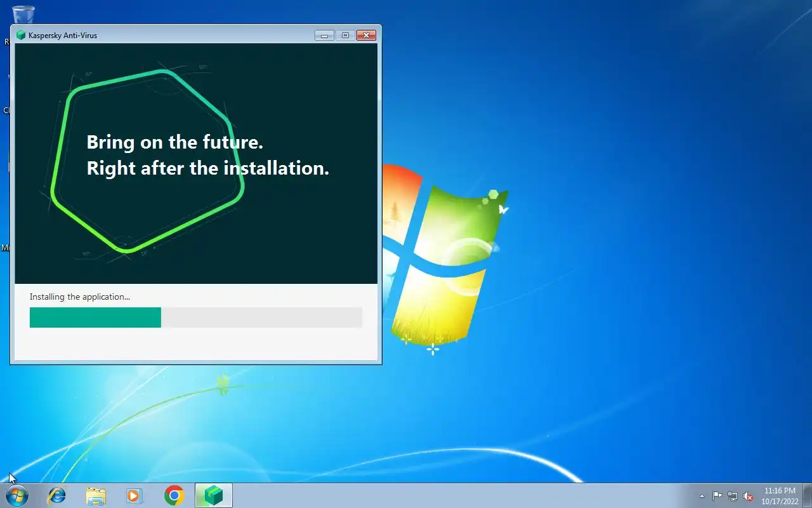Screen dimensions: 812x508
Task: Click the Kaspersky shield icon in the title bar
Action: 21,36
